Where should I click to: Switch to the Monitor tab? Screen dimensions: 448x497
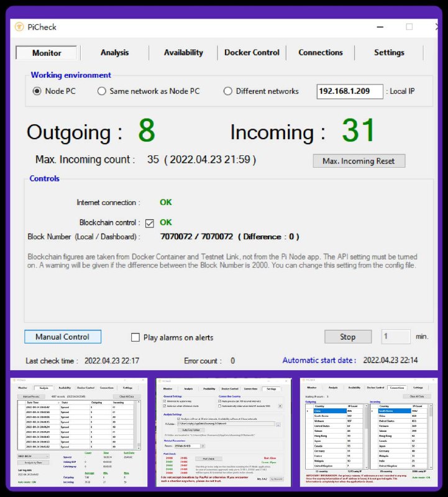(x=47, y=53)
